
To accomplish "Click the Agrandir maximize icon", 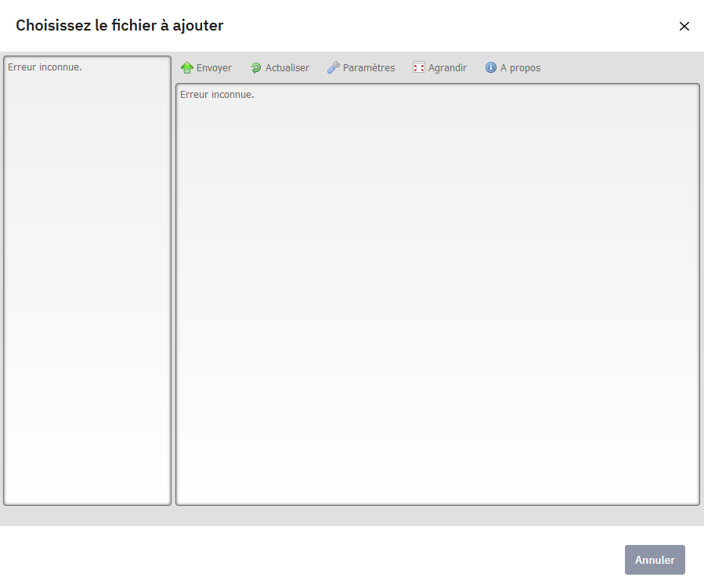I will (x=418, y=68).
